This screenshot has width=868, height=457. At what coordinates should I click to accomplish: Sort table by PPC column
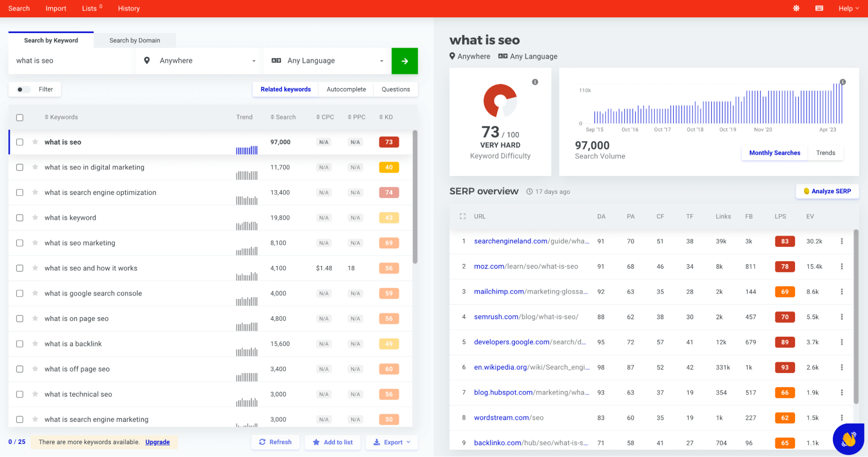point(356,117)
